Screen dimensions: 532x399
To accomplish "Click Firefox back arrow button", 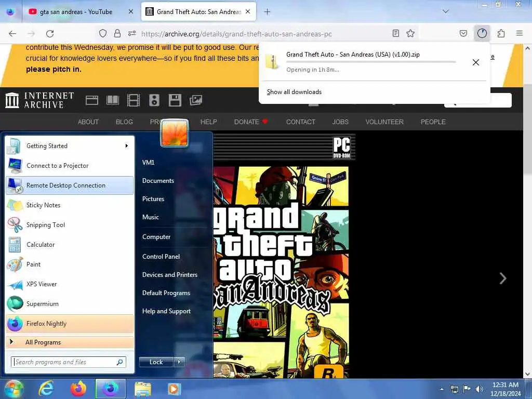I will click(12, 34).
